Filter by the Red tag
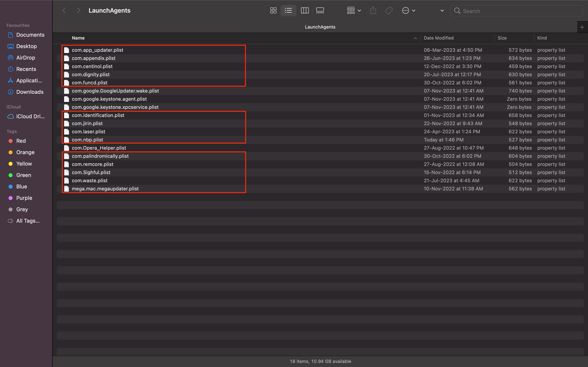The image size is (588, 367). [x=21, y=141]
